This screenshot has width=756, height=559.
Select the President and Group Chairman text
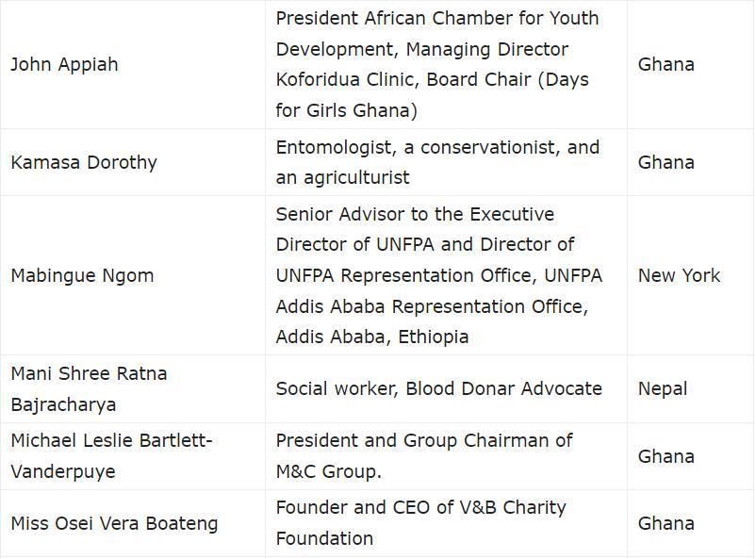pos(424,456)
